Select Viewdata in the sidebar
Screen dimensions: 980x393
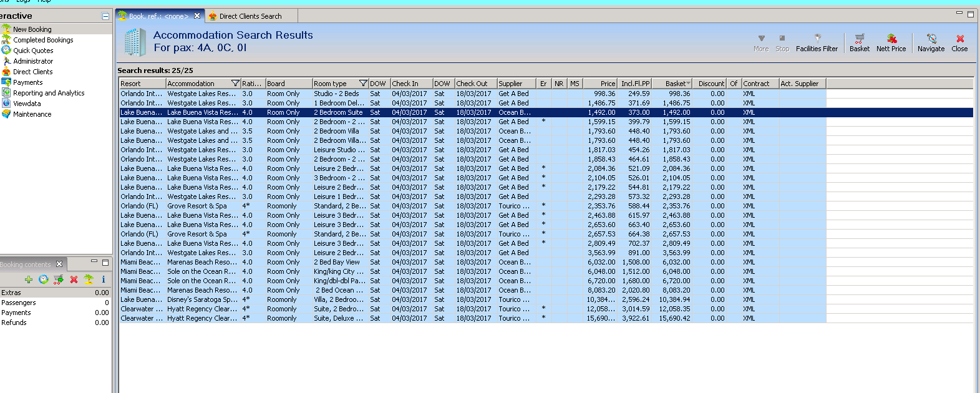point(27,104)
